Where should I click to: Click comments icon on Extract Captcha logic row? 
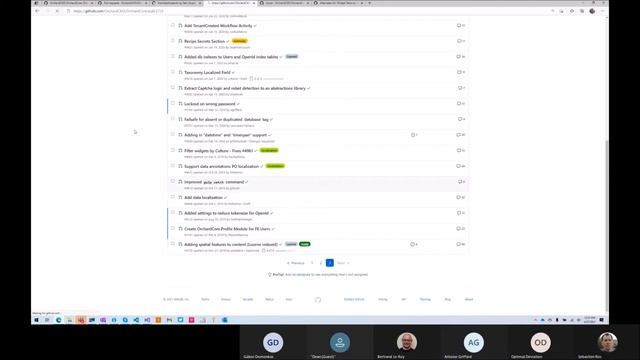coord(461,88)
